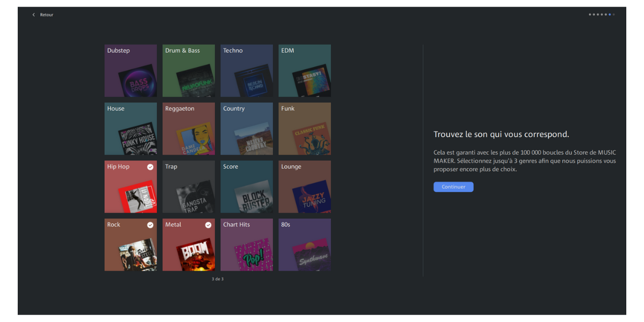Uncheck the Hip Hop checkmark
Viewport: 644px width, 322px height.
[x=150, y=167]
